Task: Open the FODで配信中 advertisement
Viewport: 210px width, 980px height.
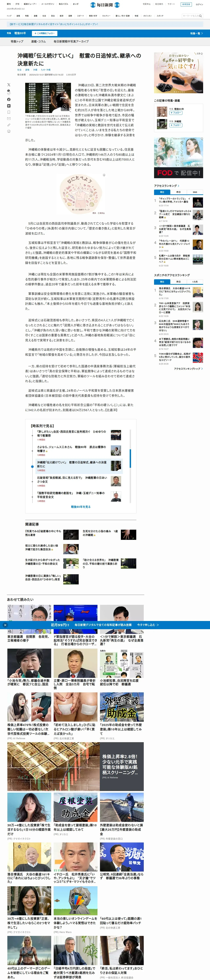Action: click(x=178, y=158)
